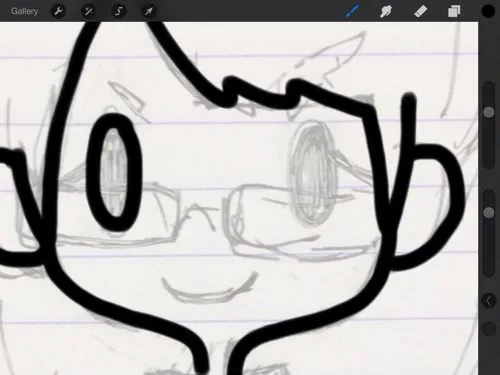
Task: Select the Eraser tool
Action: 420,11
